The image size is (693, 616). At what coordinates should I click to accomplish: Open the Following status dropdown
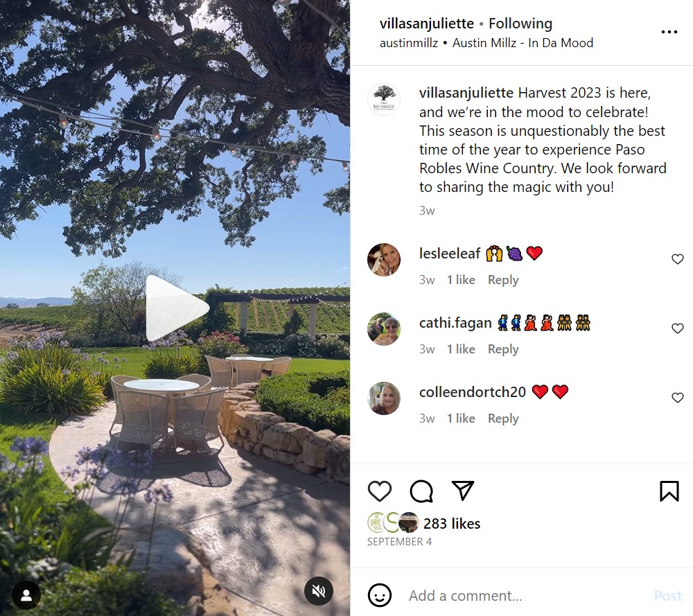[x=520, y=24]
